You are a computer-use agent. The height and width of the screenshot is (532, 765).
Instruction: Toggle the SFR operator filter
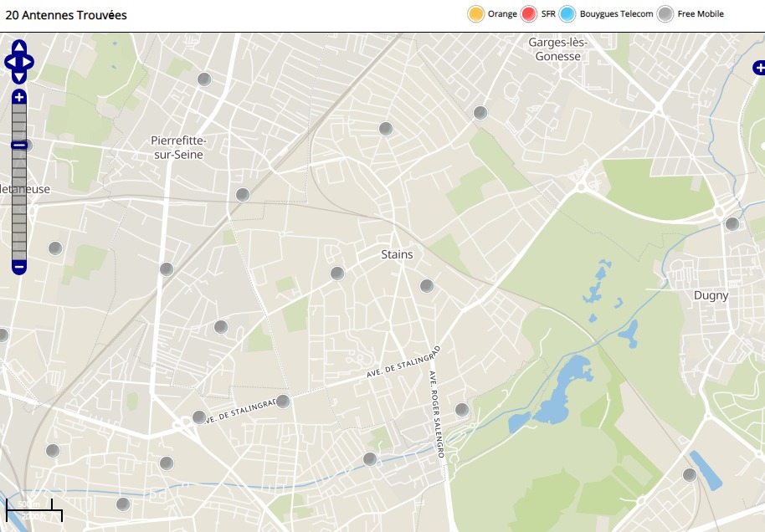(x=528, y=13)
